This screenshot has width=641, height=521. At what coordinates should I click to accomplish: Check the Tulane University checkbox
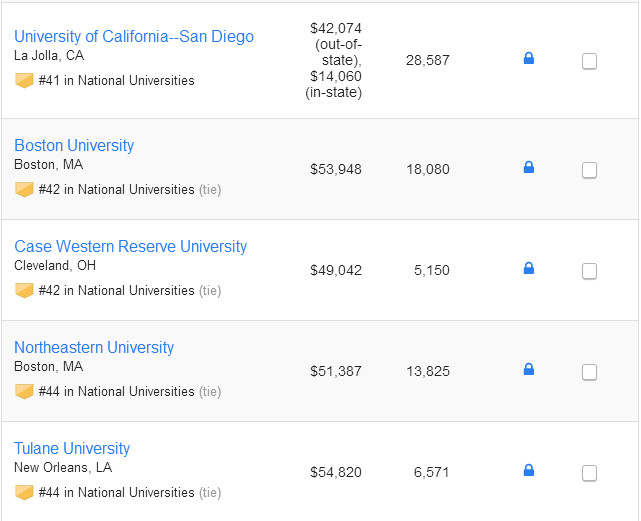589,473
